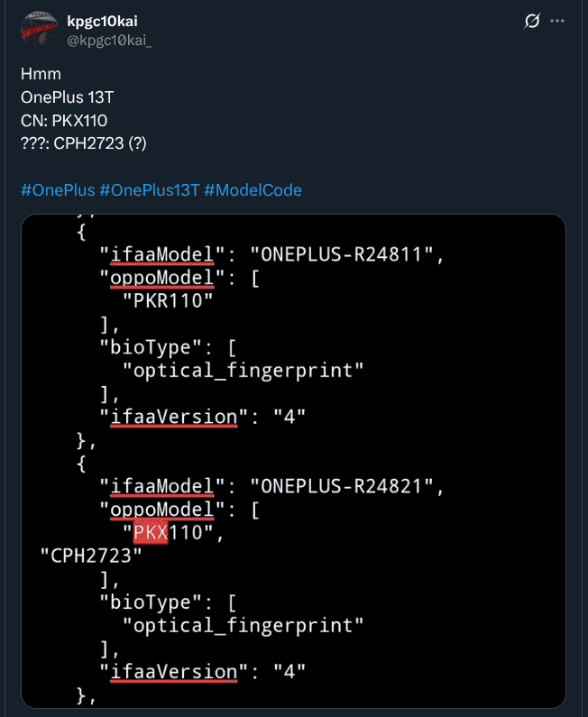Click the ifaaModel key above ONEPLUS-R24821
The width and height of the screenshot is (588, 717).
pyautogui.click(x=161, y=487)
